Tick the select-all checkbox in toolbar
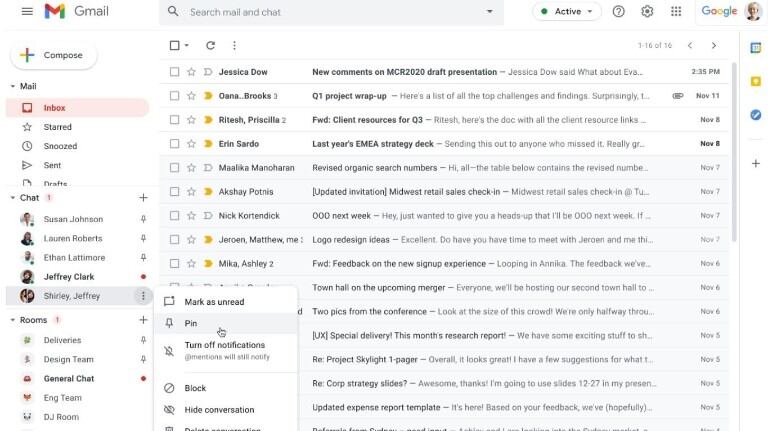768x431 pixels. click(174, 45)
